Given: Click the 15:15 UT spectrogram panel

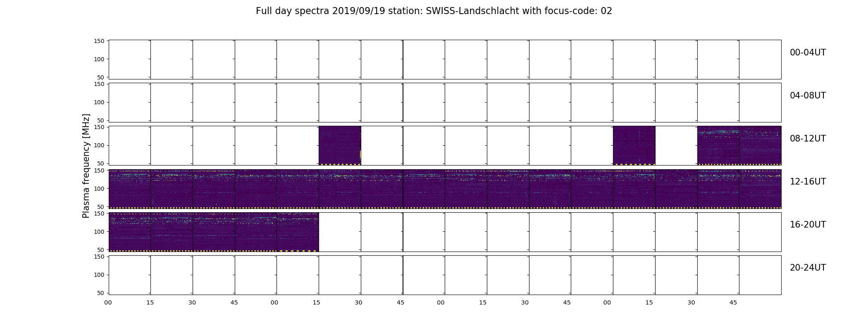Looking at the screenshot, I should tap(676, 189).
